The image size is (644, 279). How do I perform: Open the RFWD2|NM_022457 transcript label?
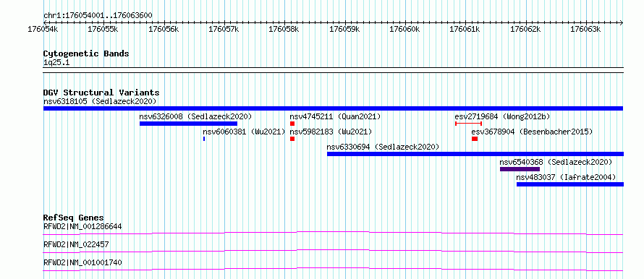[76, 244]
